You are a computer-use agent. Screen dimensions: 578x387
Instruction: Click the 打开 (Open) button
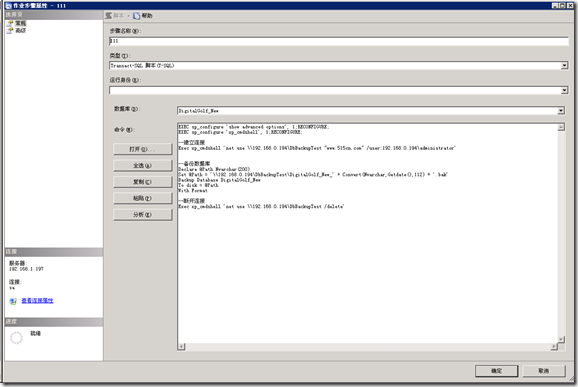tap(143, 149)
